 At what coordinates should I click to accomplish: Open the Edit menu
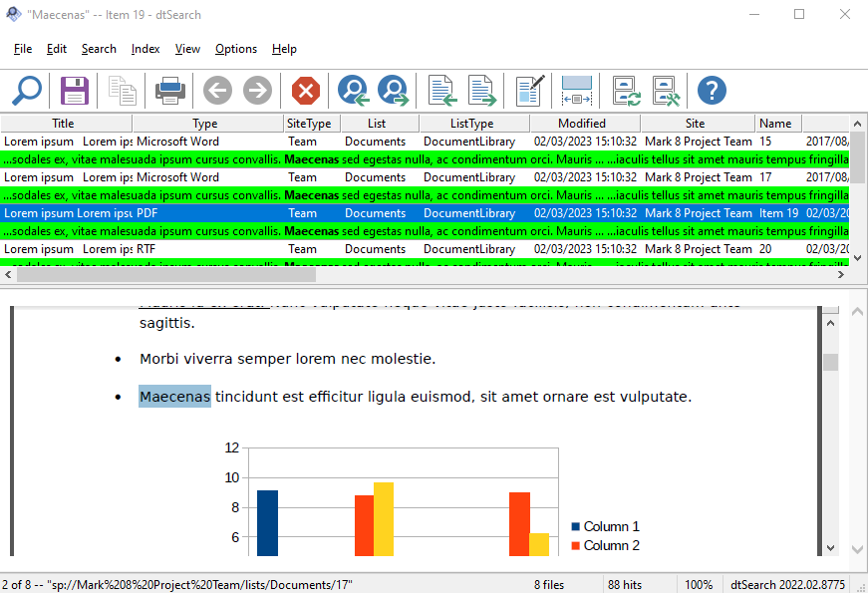(57, 49)
